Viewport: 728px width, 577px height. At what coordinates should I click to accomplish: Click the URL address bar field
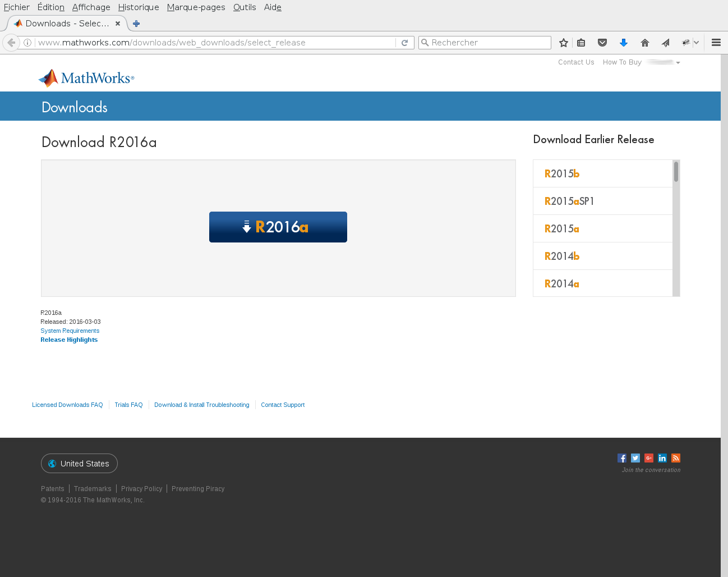pyautogui.click(x=215, y=43)
